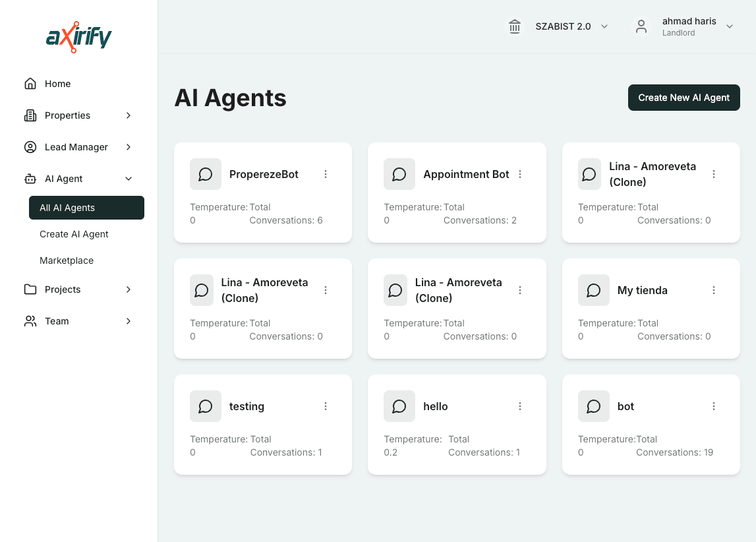This screenshot has width=756, height=542.
Task: Go to Create AI Agent submenu item
Action: click(74, 234)
